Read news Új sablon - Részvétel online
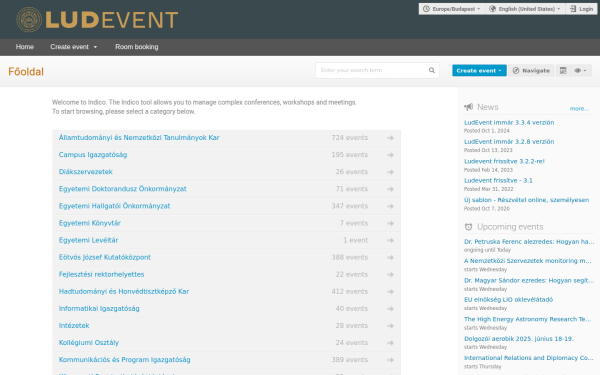 (x=527, y=200)
